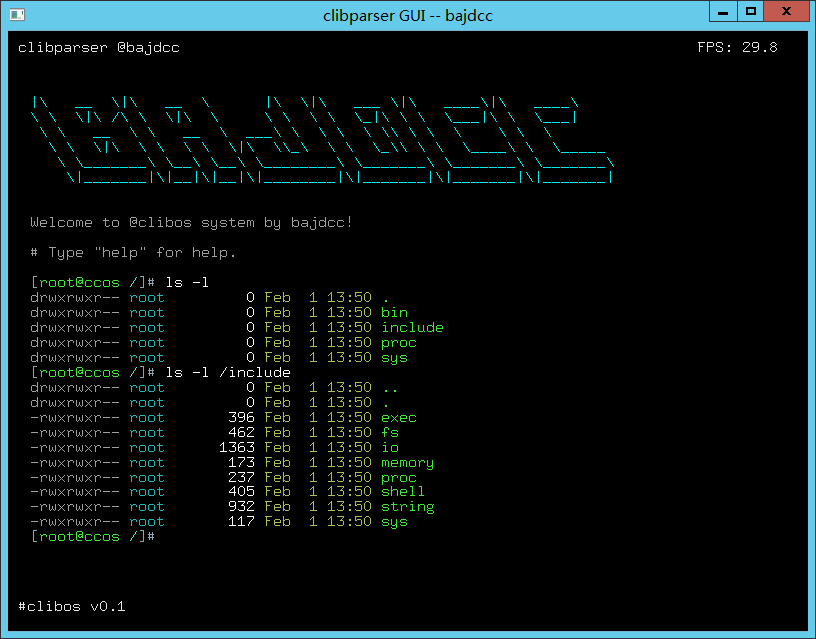This screenshot has height=639, width=816.
Task: Click the 'drwxrwxr--' permissions of bin row
Action: (75, 313)
